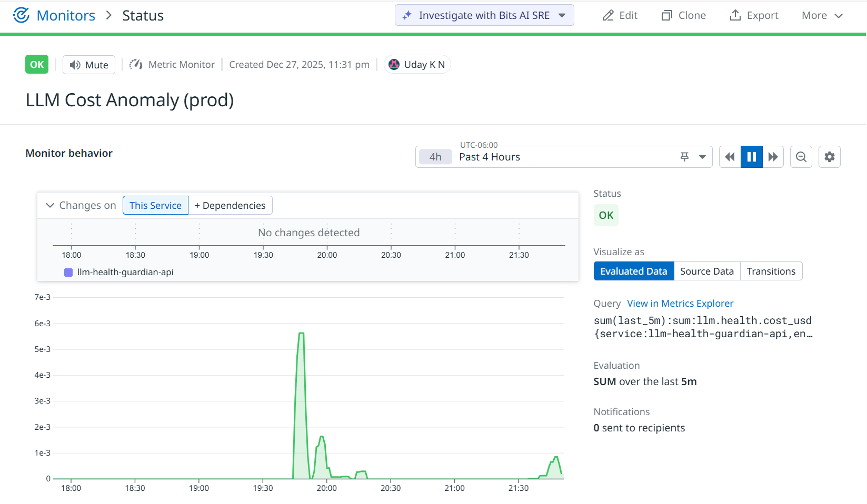Zoom out the time range
Screen dimensions: 867x504
coord(801,157)
